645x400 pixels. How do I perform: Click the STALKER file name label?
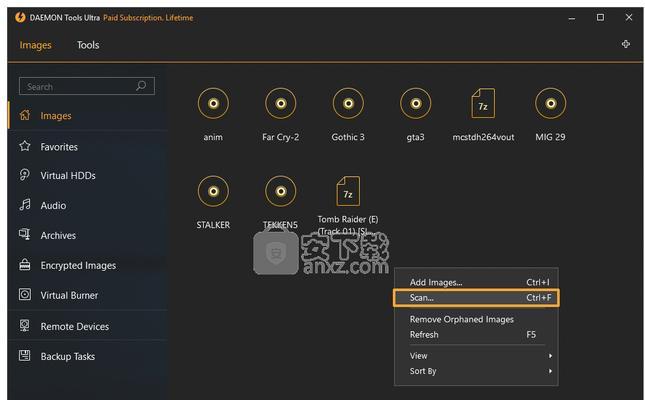[x=213, y=225]
